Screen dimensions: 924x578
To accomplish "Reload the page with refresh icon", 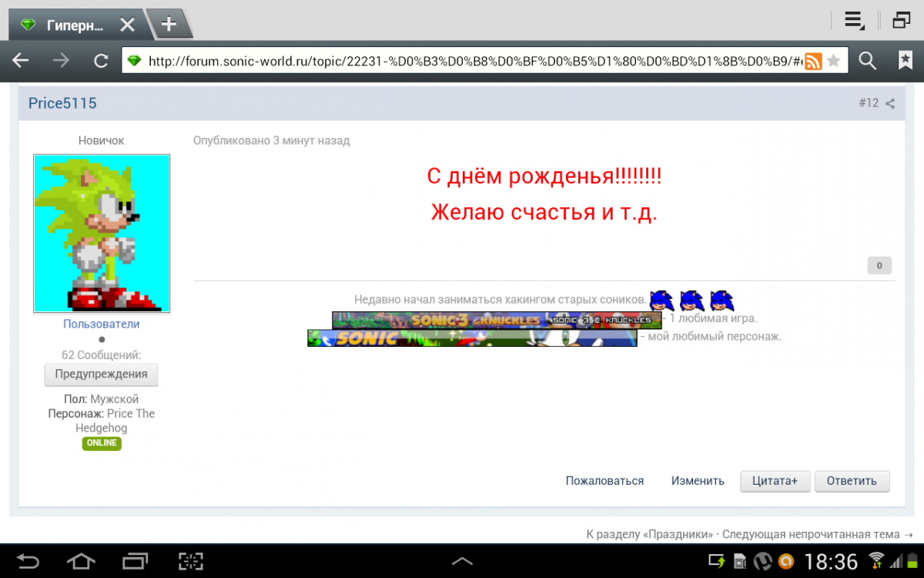I will click(x=100, y=61).
